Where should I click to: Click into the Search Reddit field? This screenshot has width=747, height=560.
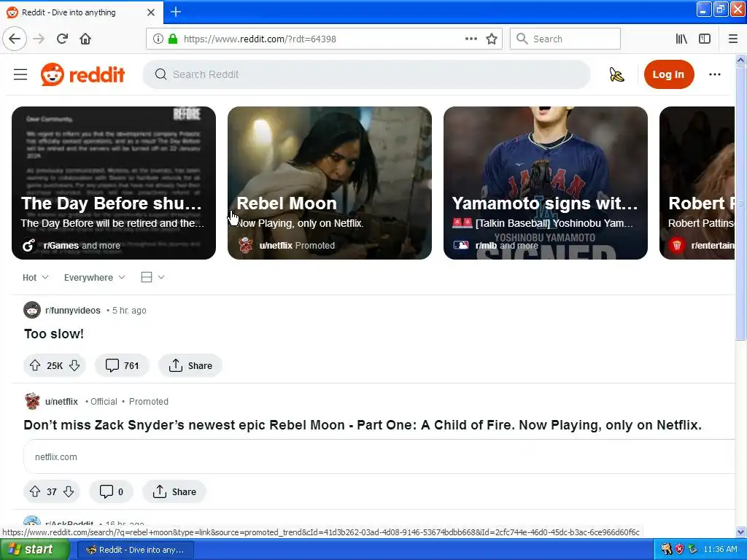(x=366, y=74)
